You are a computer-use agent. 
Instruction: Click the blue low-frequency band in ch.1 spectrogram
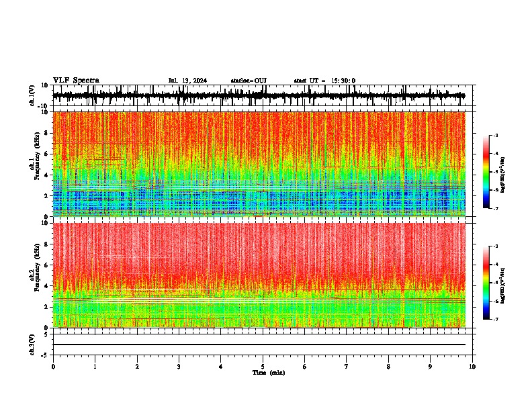[259, 201]
